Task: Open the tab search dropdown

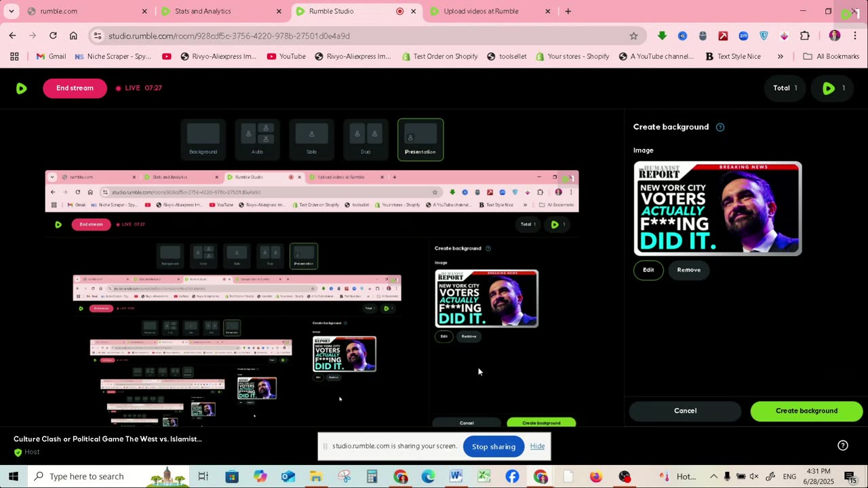Action: coord(12,11)
